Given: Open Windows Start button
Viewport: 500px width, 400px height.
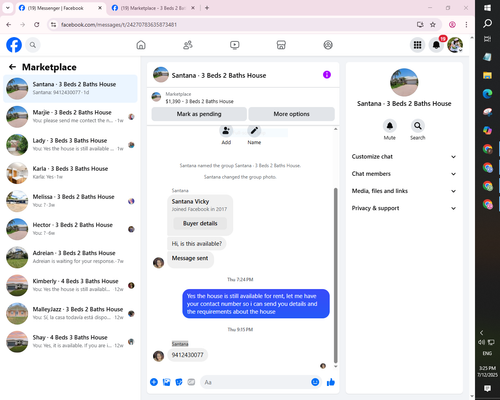Looking at the screenshot, I should pyautogui.click(x=487, y=8).
